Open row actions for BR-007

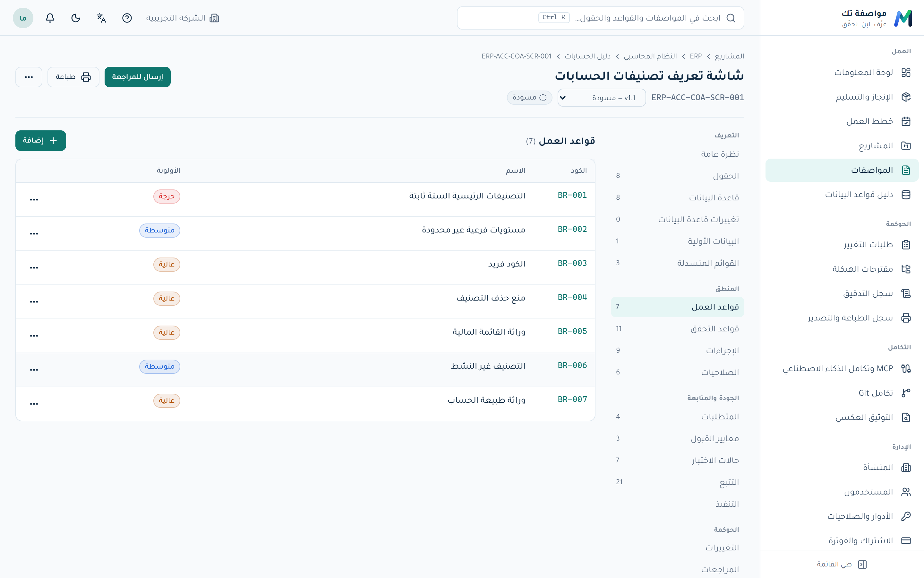tap(34, 404)
